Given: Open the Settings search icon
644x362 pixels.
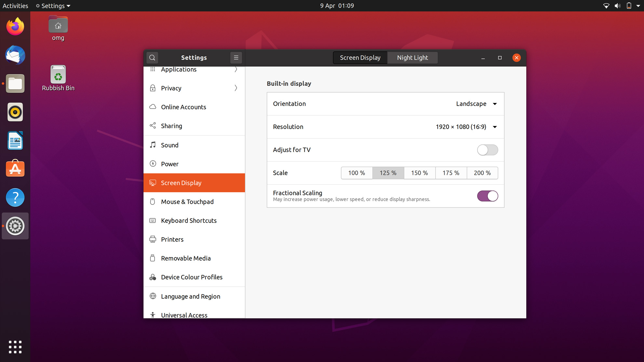Looking at the screenshot, I should coord(152,58).
